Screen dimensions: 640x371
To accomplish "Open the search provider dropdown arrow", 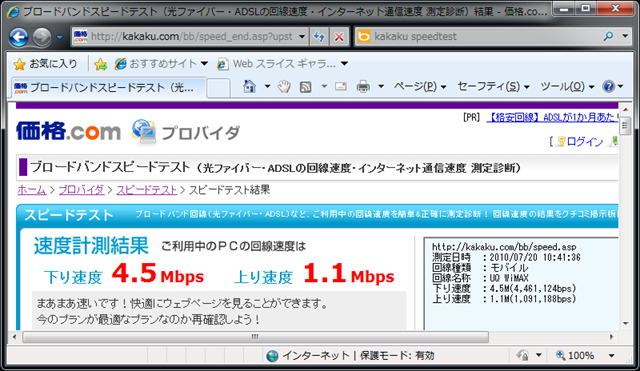I will [625, 36].
